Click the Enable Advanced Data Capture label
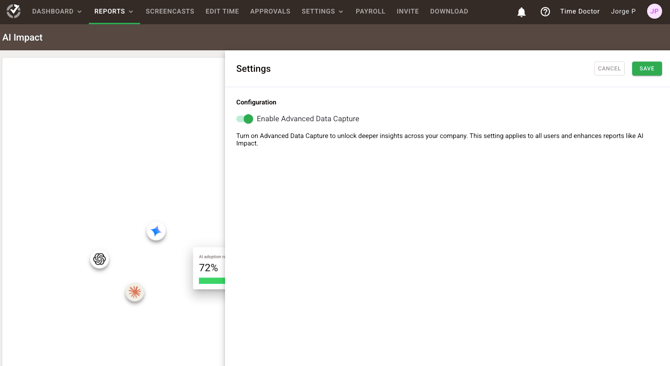 point(308,119)
